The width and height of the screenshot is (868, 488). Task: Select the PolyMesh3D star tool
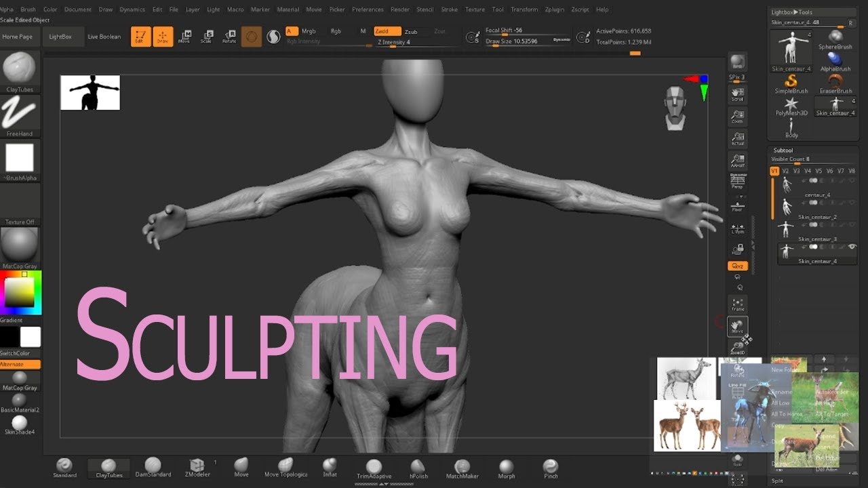click(791, 107)
